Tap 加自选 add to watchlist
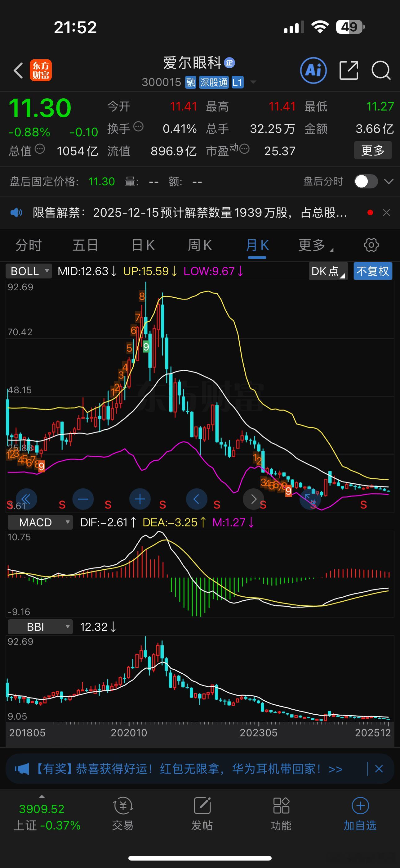The image size is (400, 868). pyautogui.click(x=360, y=813)
